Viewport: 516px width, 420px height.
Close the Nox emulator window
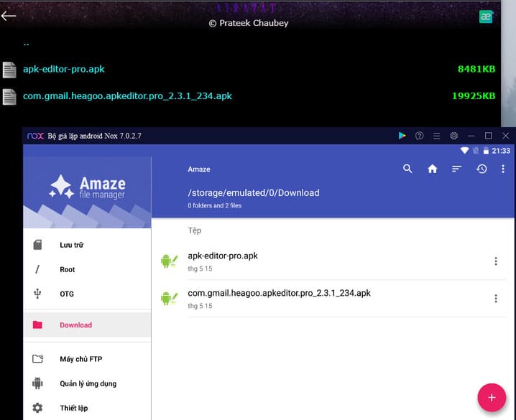[x=505, y=136]
